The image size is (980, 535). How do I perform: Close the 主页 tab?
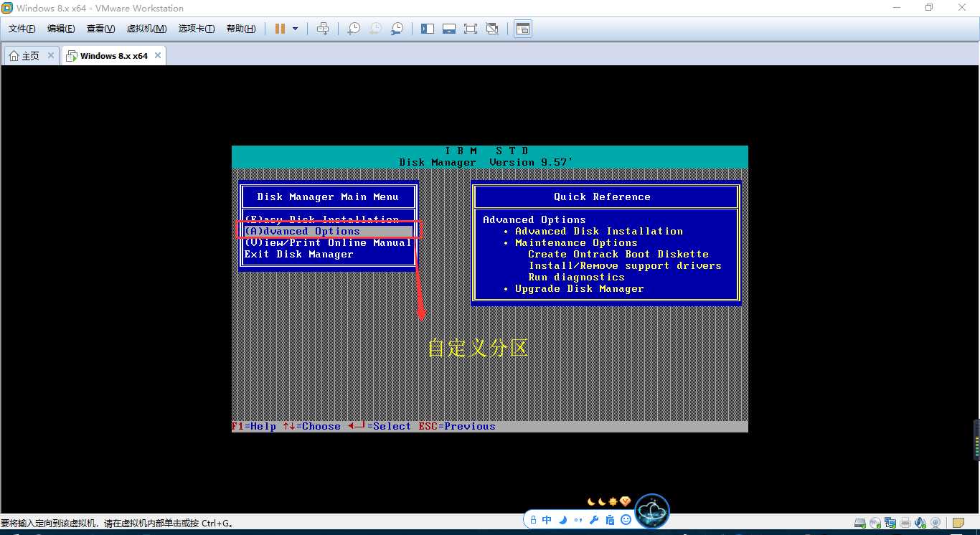pos(51,55)
